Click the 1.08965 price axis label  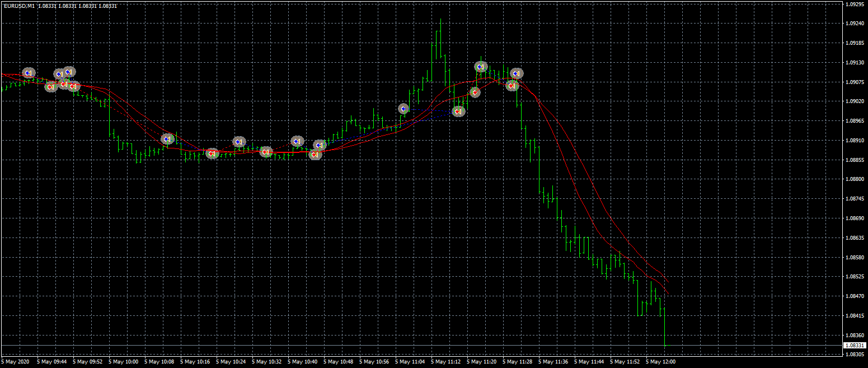pyautogui.click(x=855, y=121)
